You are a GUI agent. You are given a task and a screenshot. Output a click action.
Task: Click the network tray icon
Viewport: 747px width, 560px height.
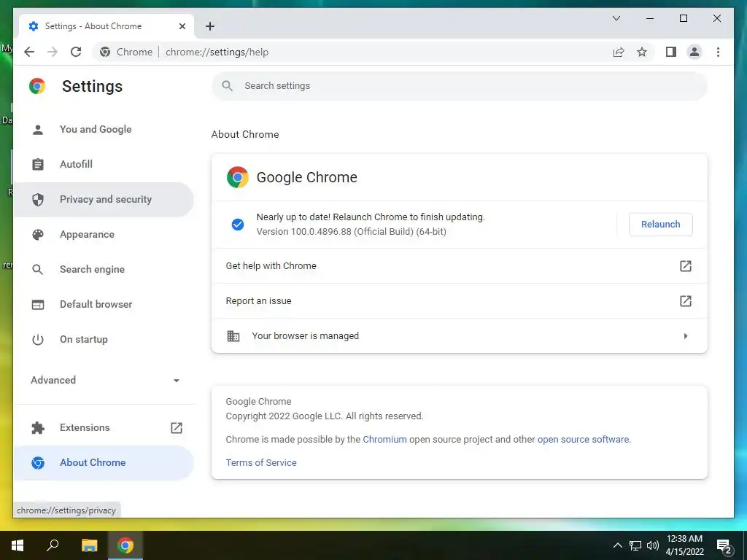point(635,545)
